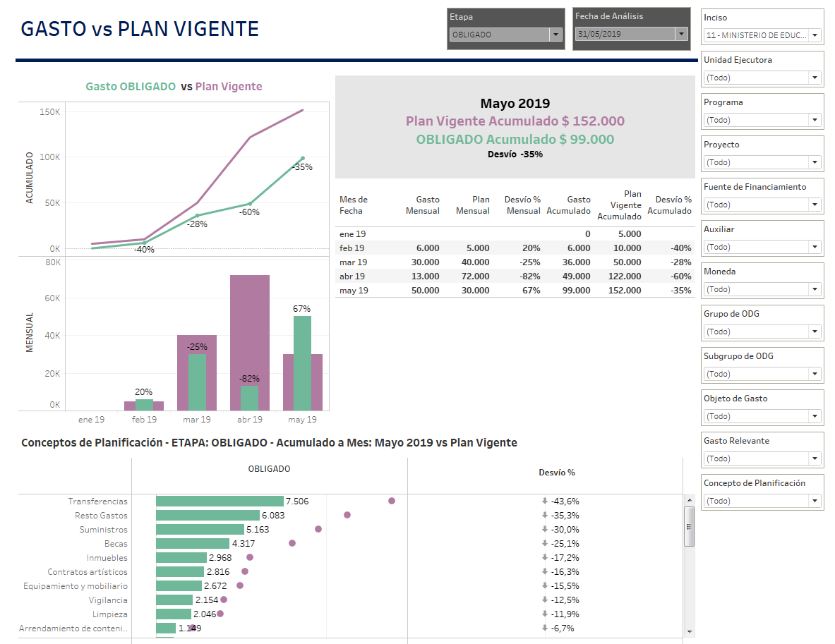Click the Transferencias plan dot marker
This screenshot has width=835, height=644.
[392, 501]
